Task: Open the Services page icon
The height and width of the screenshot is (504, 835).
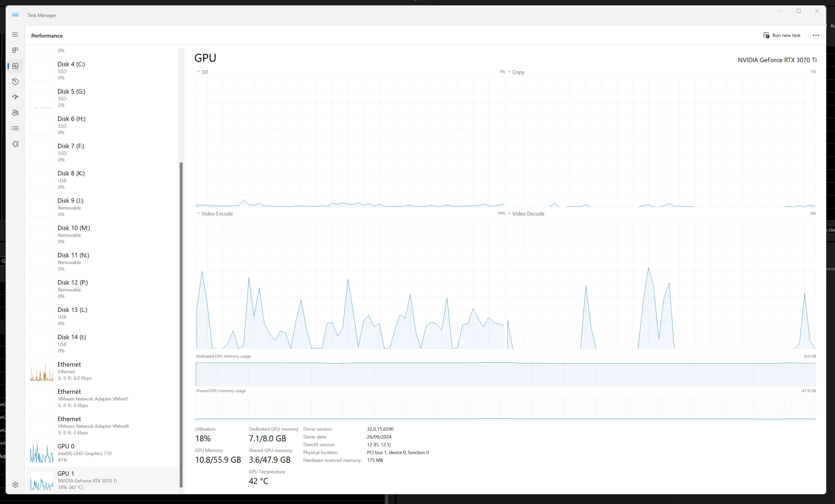Action: 15,144
